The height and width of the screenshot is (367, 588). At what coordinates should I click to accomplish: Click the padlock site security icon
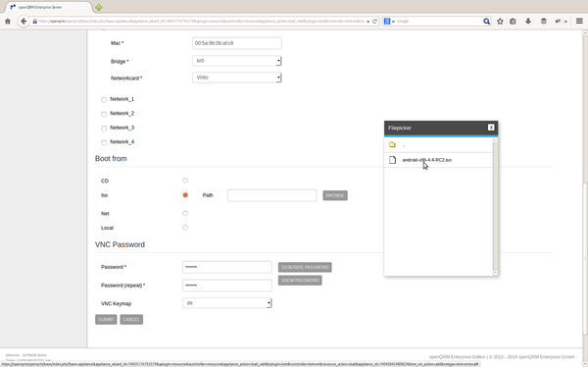point(35,22)
